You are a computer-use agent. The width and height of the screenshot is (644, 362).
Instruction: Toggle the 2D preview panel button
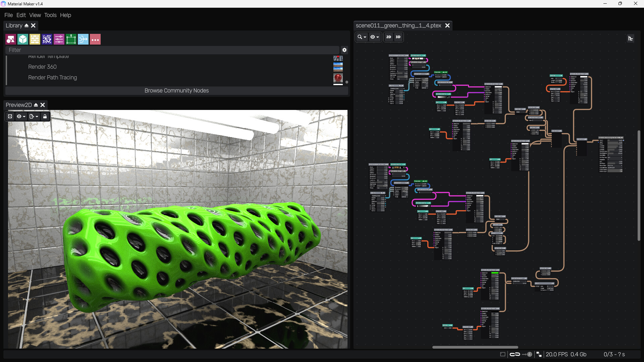tap(388, 37)
